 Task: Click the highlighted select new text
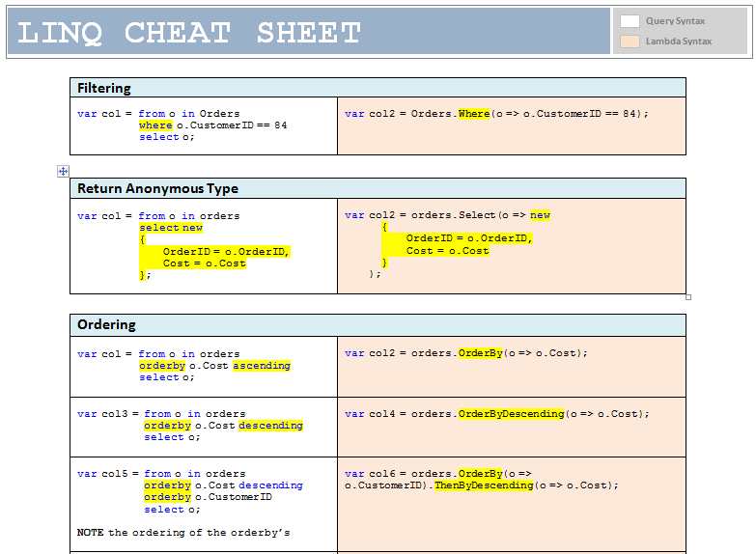pos(171,228)
